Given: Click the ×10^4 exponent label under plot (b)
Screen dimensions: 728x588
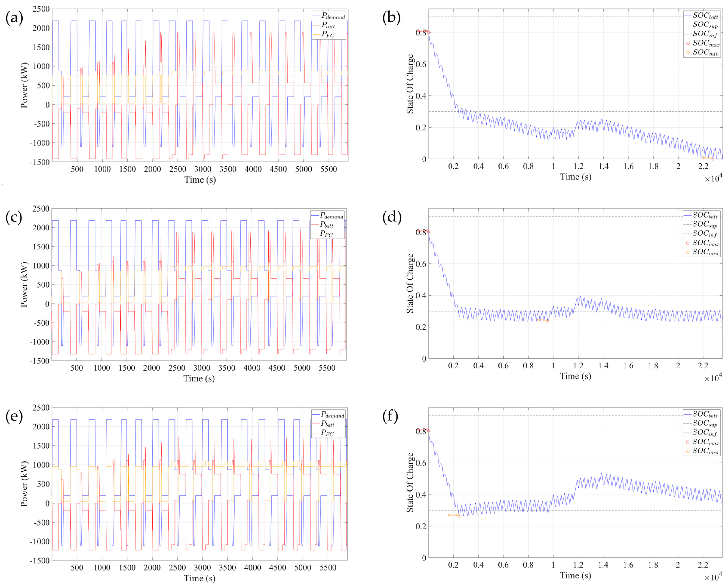Looking at the screenshot, I should click(x=713, y=178).
